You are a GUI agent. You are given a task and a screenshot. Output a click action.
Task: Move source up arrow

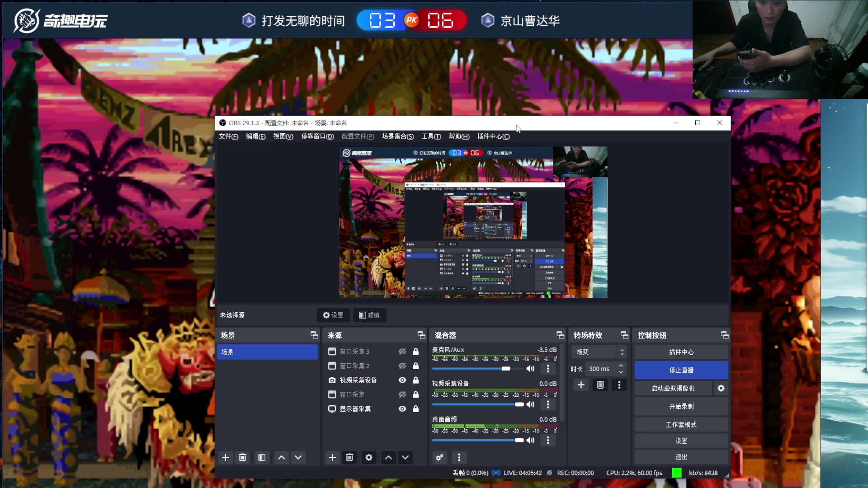[388, 457]
